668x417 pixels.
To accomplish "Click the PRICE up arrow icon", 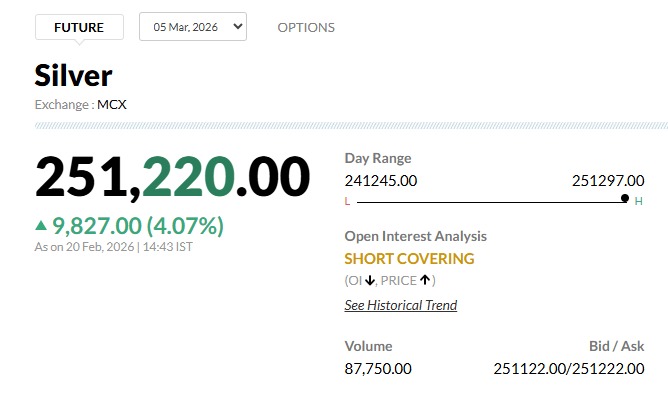I will point(425,280).
